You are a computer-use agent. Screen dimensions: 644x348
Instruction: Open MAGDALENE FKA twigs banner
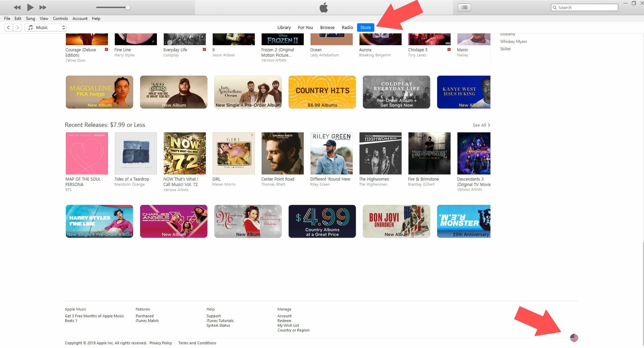pyautogui.click(x=99, y=92)
